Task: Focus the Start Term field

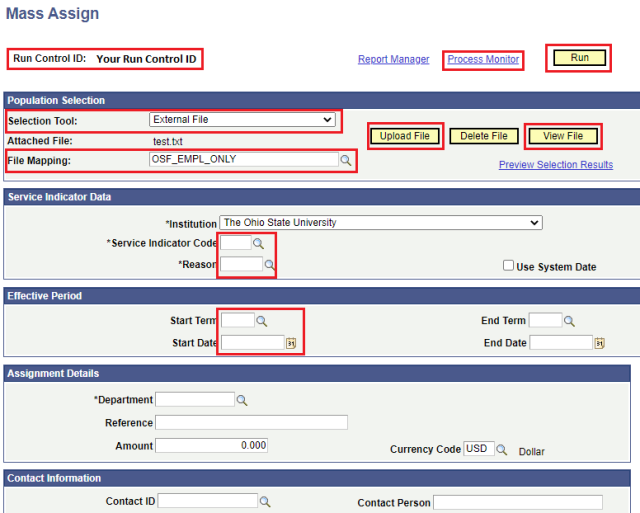Action: pos(238,320)
